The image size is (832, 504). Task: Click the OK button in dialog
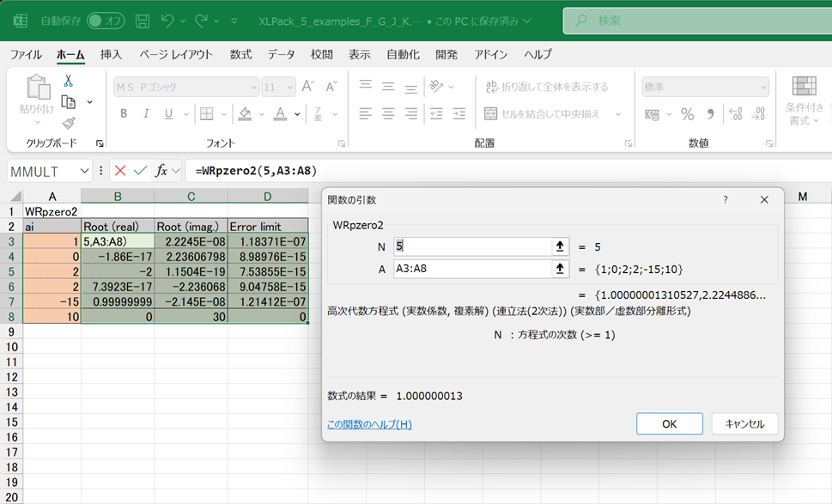(x=670, y=424)
